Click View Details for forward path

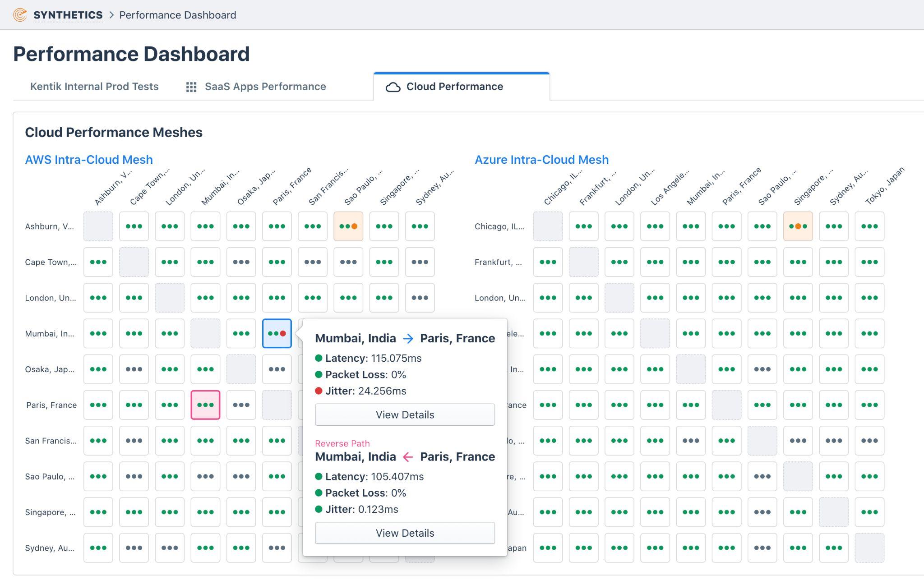coord(405,415)
